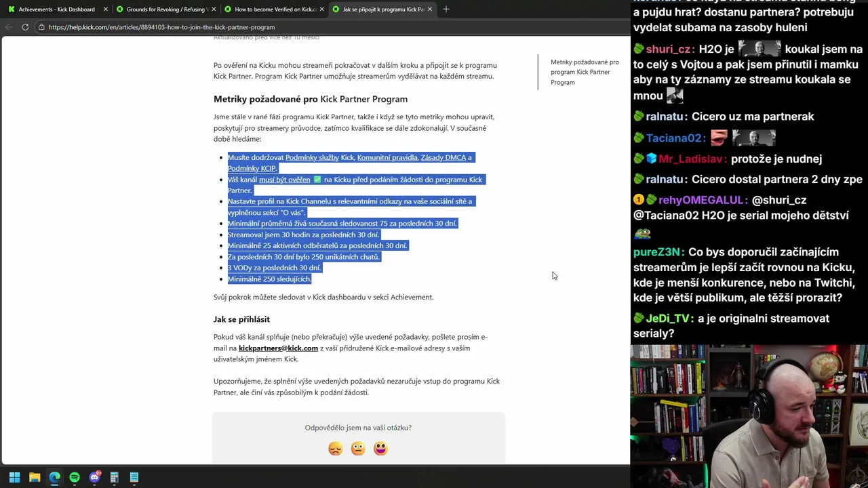Click the 'Metriky požadované pro Kick Partner Program' heading
868x488 pixels.
pos(311,99)
